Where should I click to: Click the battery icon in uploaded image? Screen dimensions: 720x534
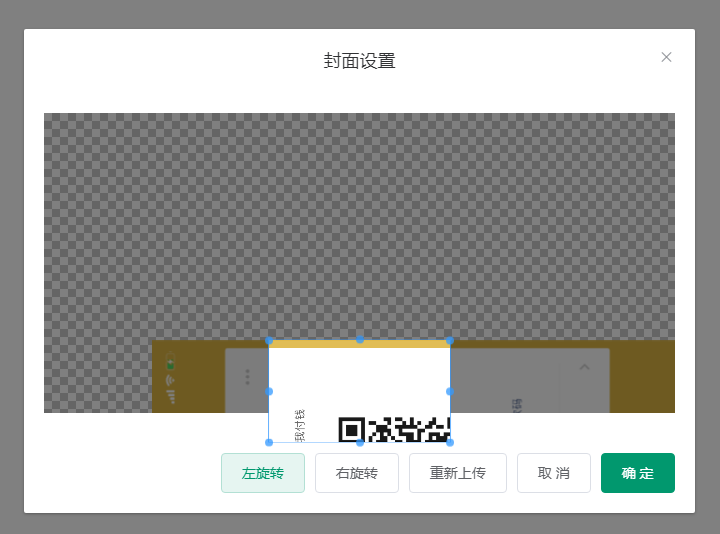coord(170,361)
